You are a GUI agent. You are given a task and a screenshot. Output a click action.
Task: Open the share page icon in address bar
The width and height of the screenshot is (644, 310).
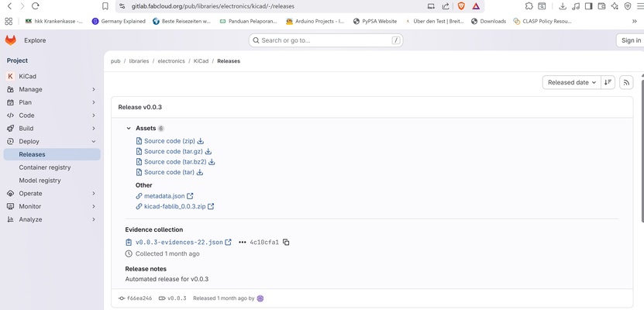point(445,6)
